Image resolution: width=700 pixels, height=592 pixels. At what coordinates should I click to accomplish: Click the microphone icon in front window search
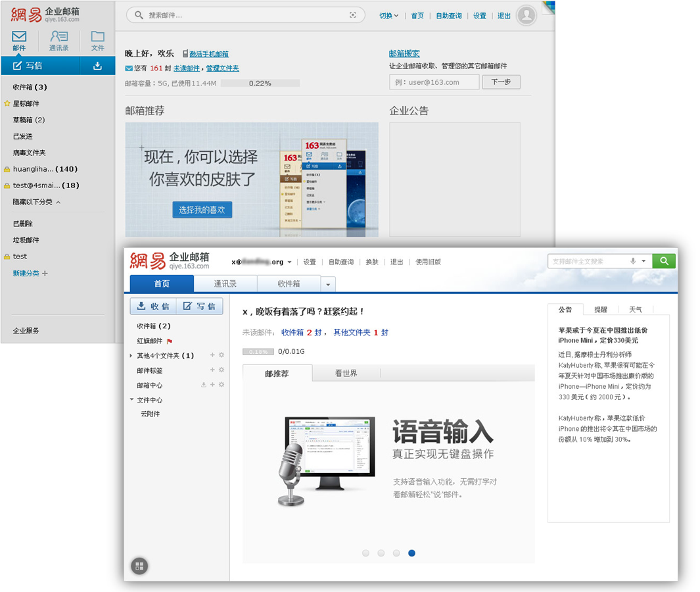tap(633, 261)
